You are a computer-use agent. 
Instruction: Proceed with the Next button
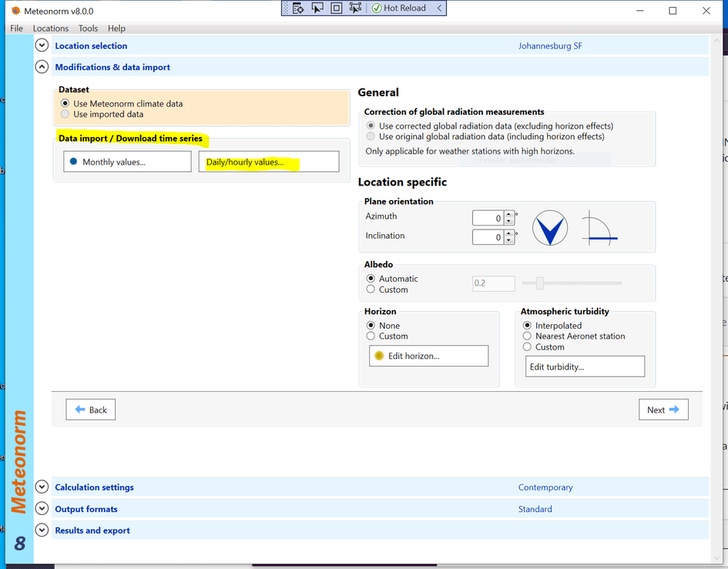pos(663,410)
